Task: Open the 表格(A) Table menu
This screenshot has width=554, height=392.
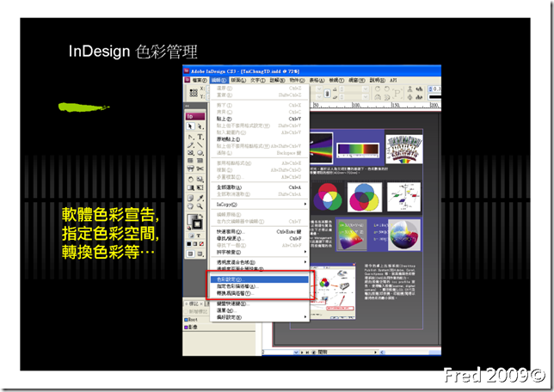Action: [x=317, y=80]
